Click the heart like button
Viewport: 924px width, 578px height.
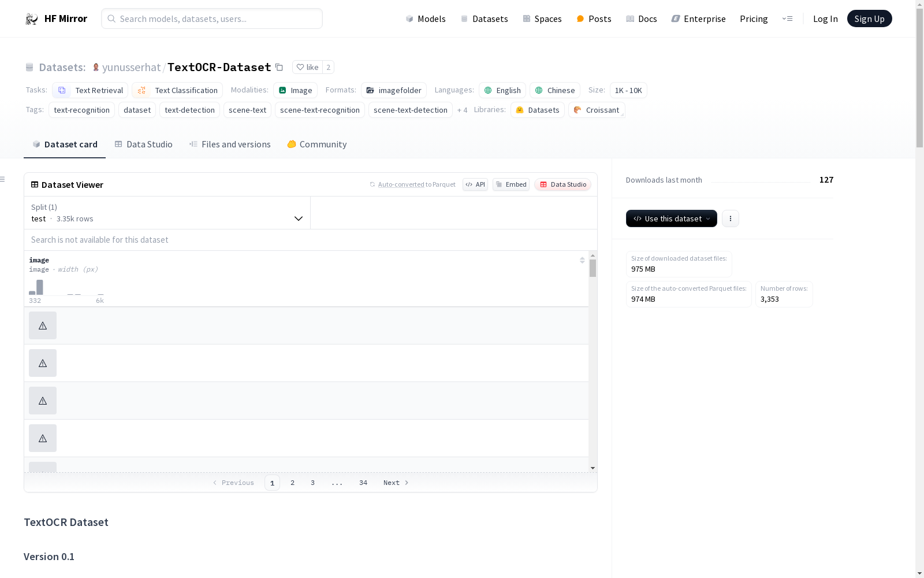(x=307, y=67)
